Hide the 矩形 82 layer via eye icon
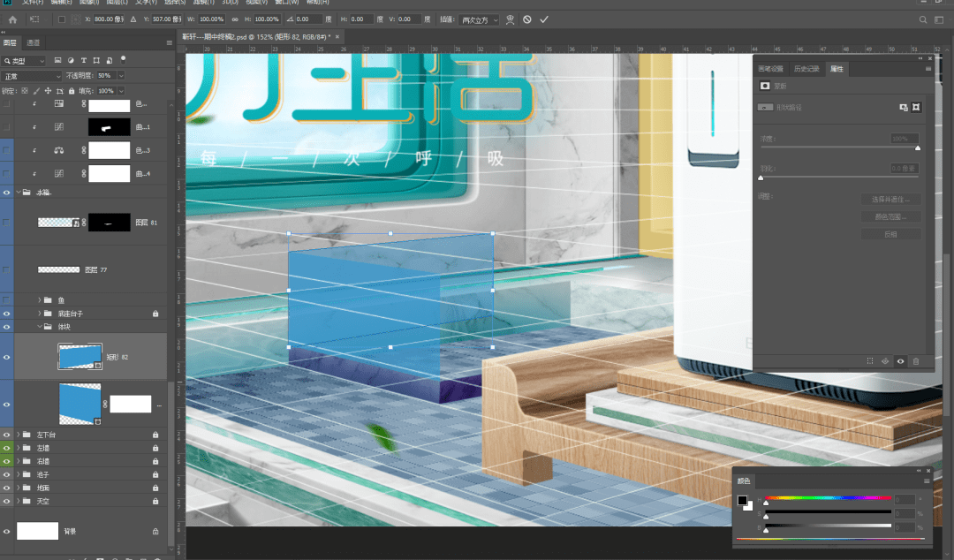Viewport: 954px width, 560px height. point(7,357)
